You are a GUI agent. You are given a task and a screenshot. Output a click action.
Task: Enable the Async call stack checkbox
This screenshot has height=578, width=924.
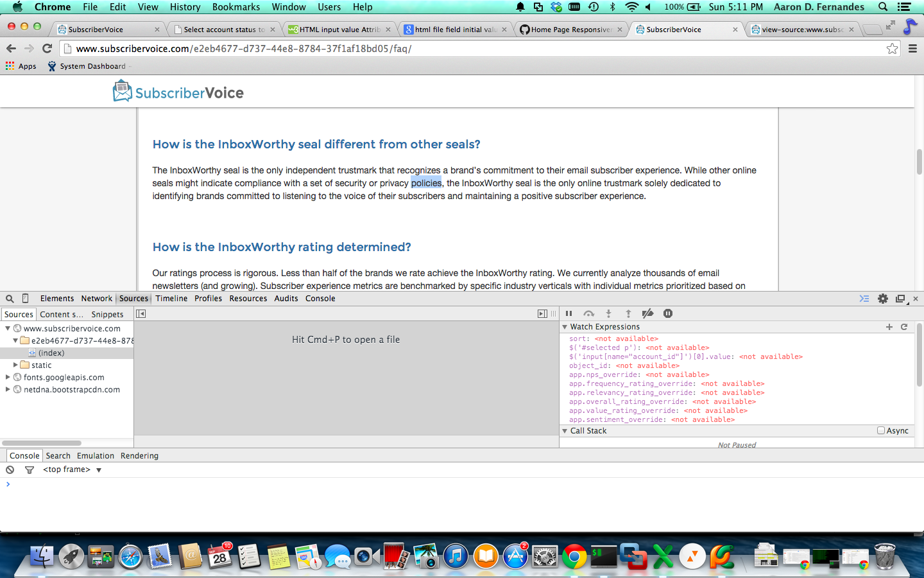881,431
